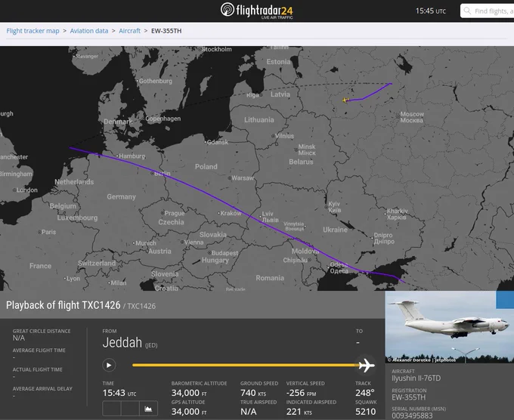Image resolution: width=514 pixels, height=420 pixels.
Task: Click Great Circle Distance N/A value
Action: (x=19, y=338)
